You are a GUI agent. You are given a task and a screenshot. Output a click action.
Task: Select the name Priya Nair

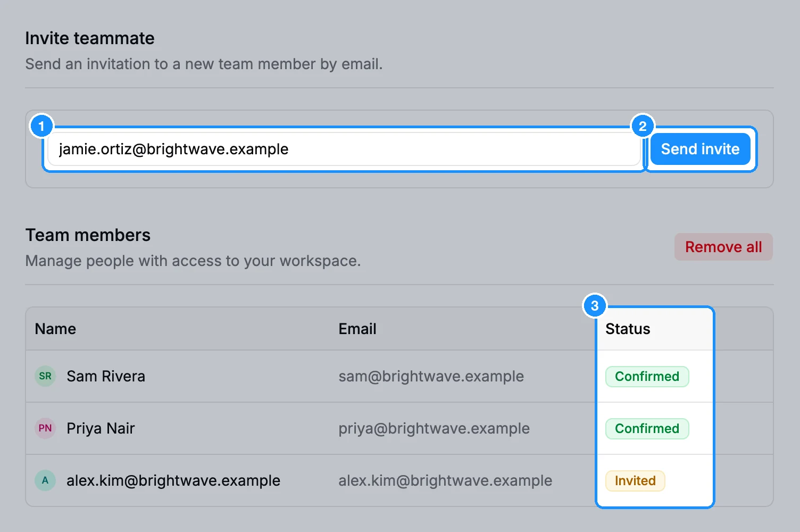click(101, 428)
